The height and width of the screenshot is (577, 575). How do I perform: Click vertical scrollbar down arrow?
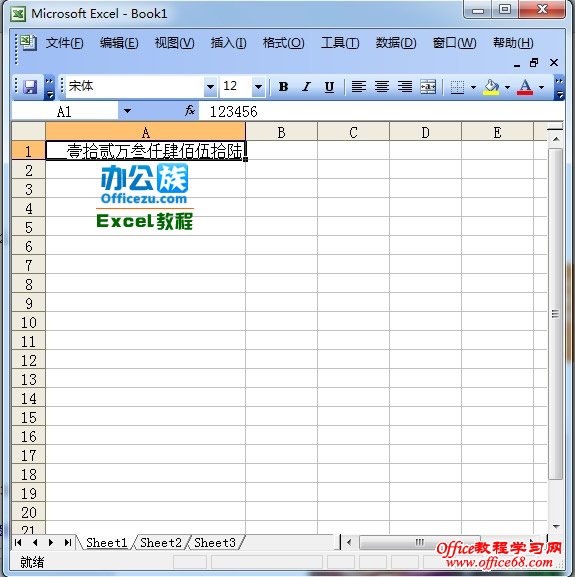point(556,527)
